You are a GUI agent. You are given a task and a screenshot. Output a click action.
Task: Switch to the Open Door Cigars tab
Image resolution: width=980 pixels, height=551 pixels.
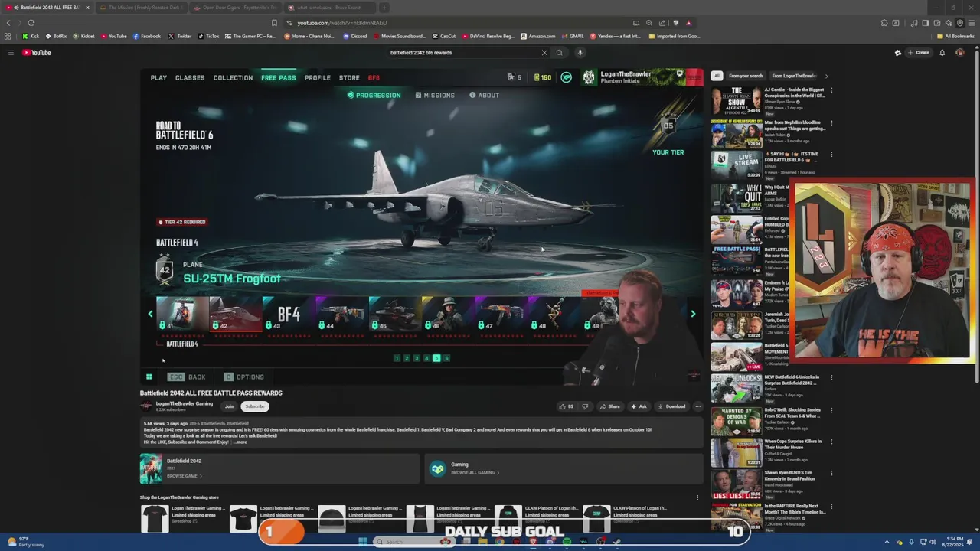click(236, 8)
